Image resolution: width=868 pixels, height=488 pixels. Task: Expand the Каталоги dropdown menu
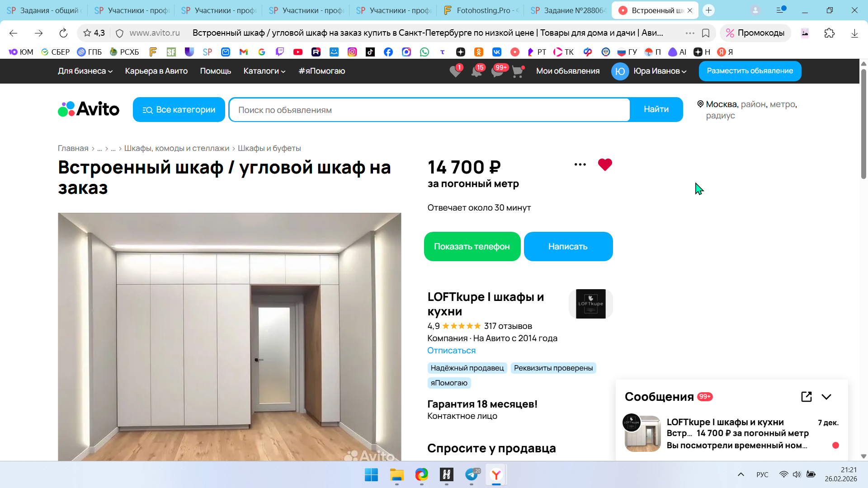[x=264, y=71]
